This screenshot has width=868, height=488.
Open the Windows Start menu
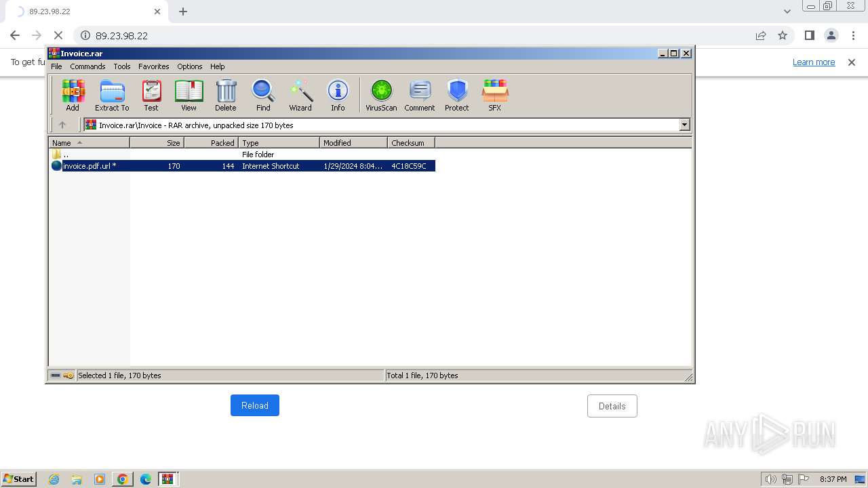pos(18,479)
